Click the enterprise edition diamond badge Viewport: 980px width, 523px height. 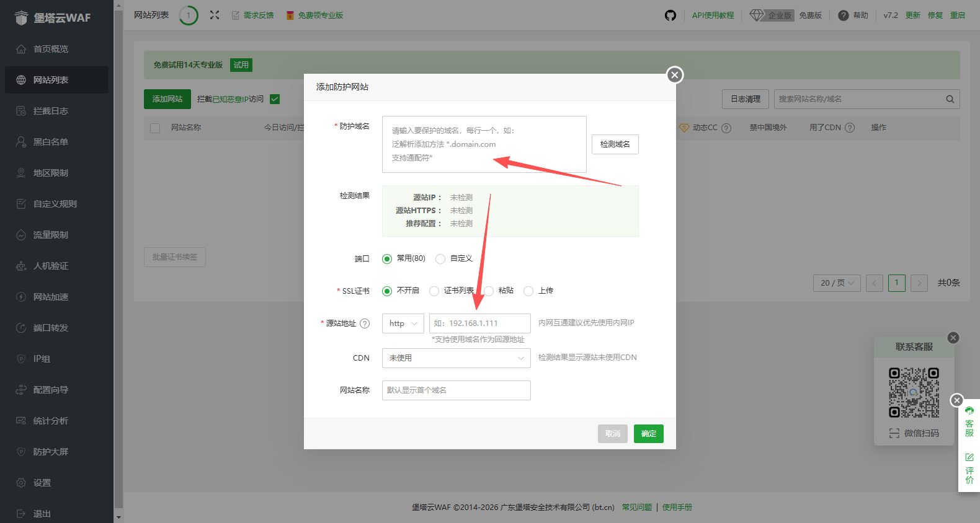pos(772,15)
